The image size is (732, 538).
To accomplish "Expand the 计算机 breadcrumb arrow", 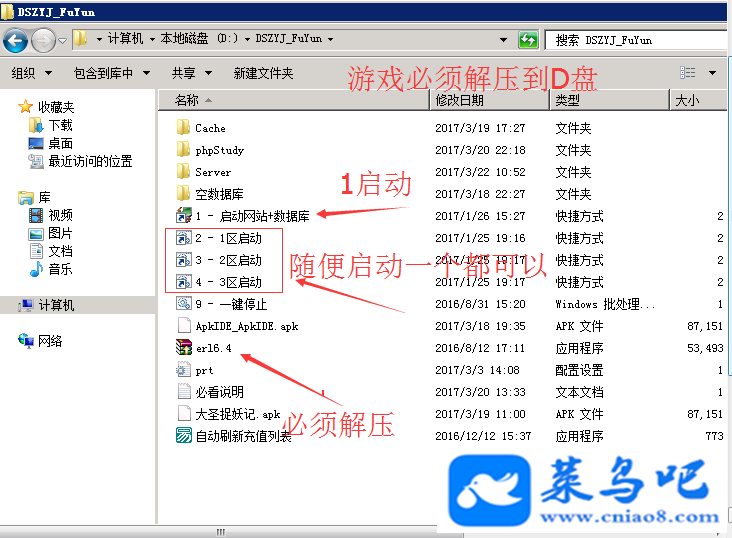I will click(x=152, y=40).
